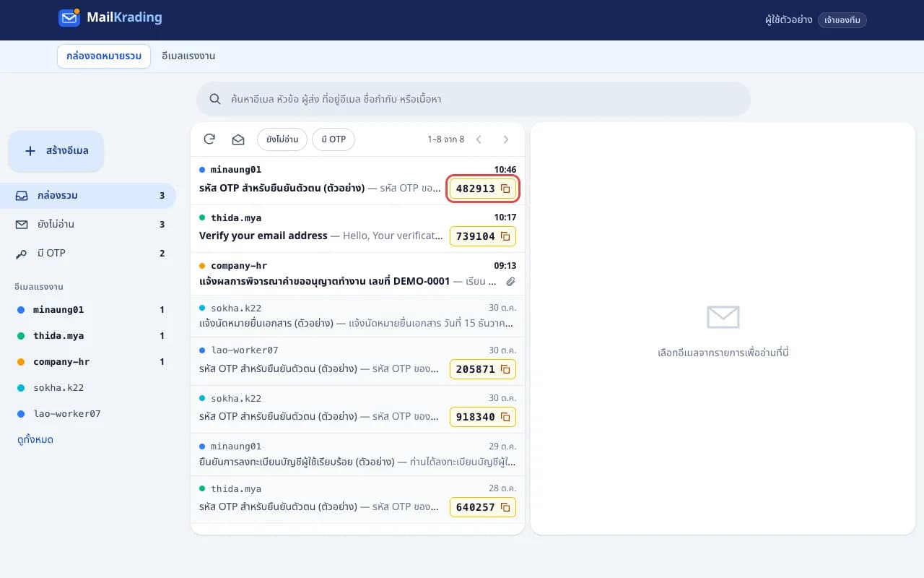This screenshot has height=578, width=924.
Task: Click the MailKrading logo icon
Action: pos(69,17)
